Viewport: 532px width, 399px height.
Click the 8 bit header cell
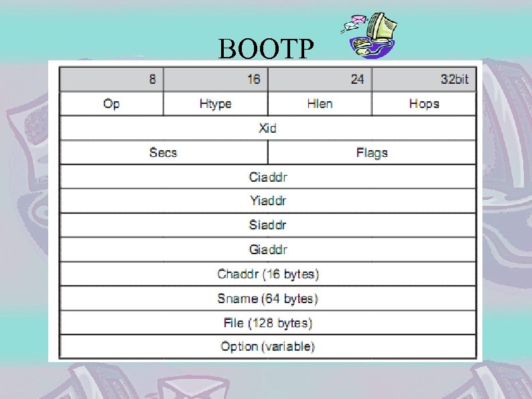111,79
